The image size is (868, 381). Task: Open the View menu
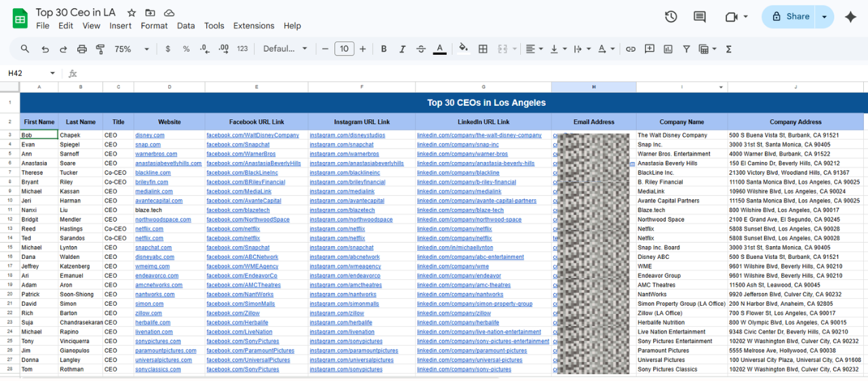92,26
